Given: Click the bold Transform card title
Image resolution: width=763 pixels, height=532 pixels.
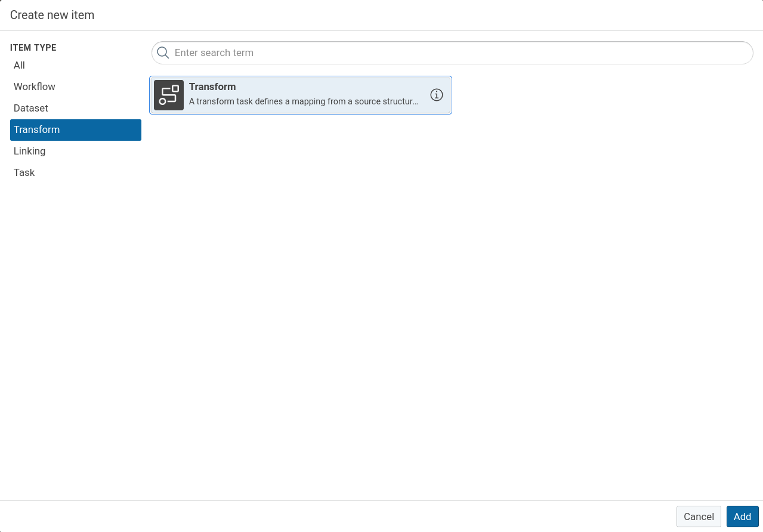Looking at the screenshot, I should [x=212, y=87].
